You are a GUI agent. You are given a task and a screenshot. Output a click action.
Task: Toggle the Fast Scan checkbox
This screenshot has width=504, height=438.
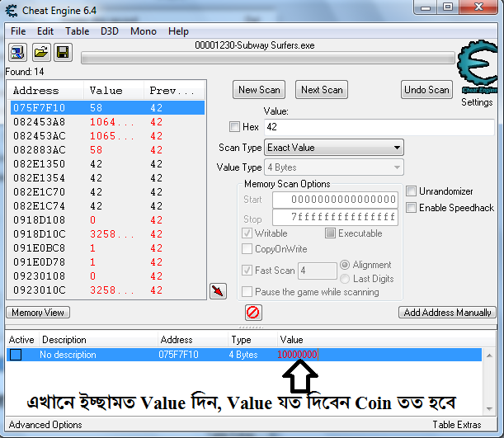click(x=247, y=271)
